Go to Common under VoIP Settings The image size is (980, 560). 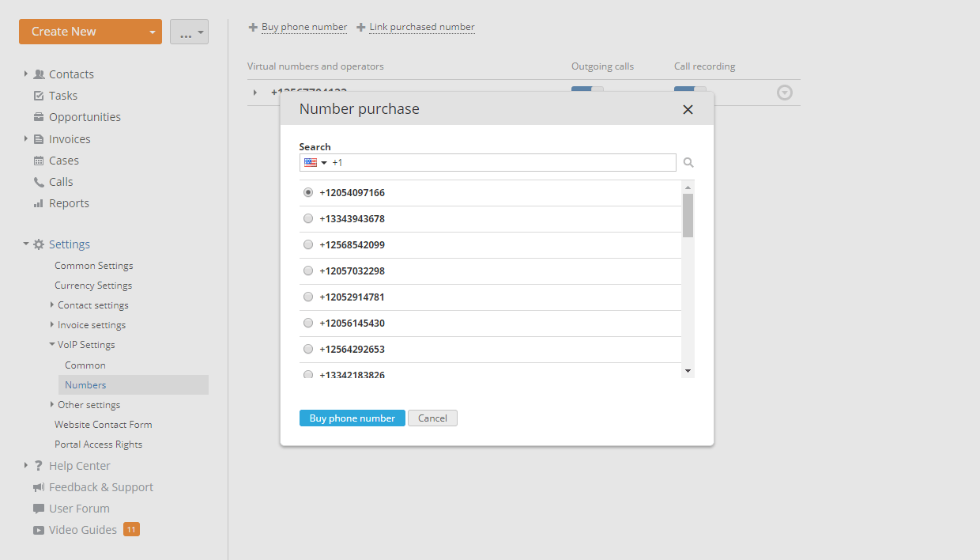click(84, 365)
